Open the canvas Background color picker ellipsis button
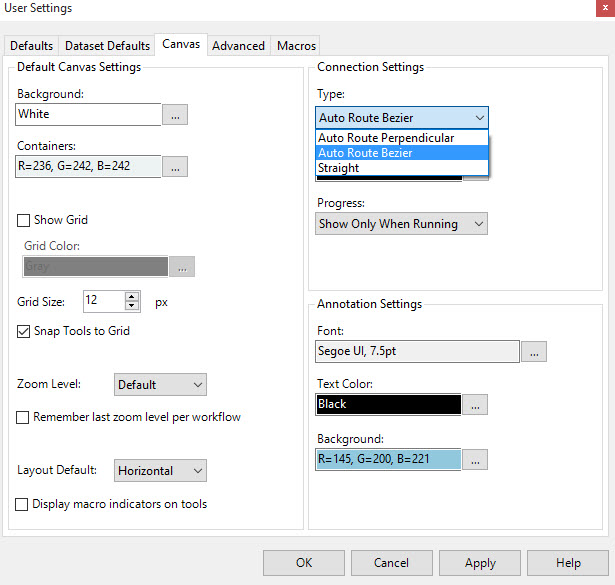 [x=175, y=115]
